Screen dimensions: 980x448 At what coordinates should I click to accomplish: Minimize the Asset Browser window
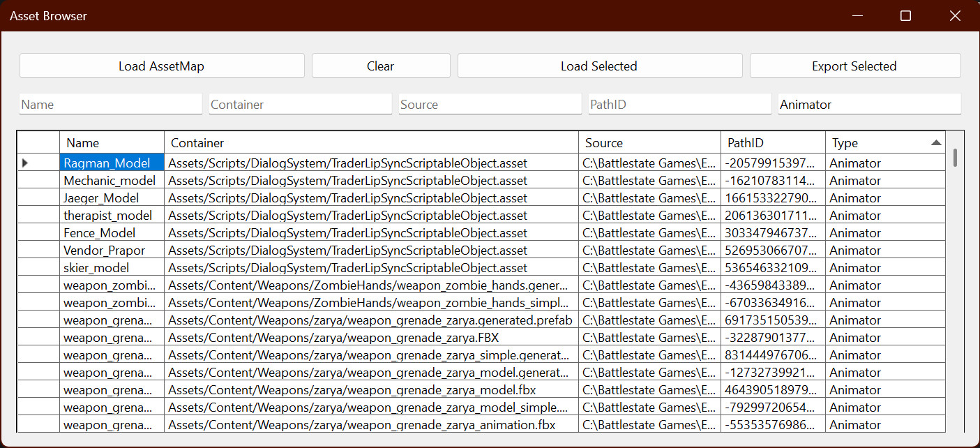857,15
